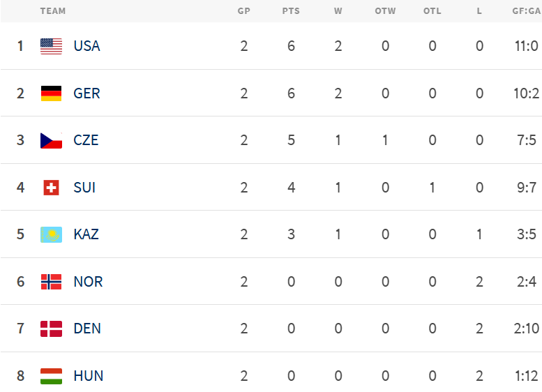Select the KAZ team name
Viewport: 542px width, 392px height.
coord(86,234)
